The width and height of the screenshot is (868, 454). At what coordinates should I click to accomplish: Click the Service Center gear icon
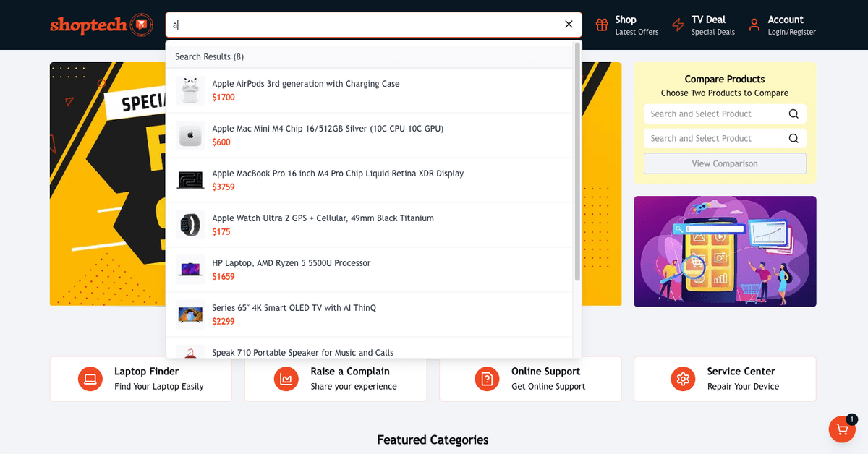click(683, 379)
